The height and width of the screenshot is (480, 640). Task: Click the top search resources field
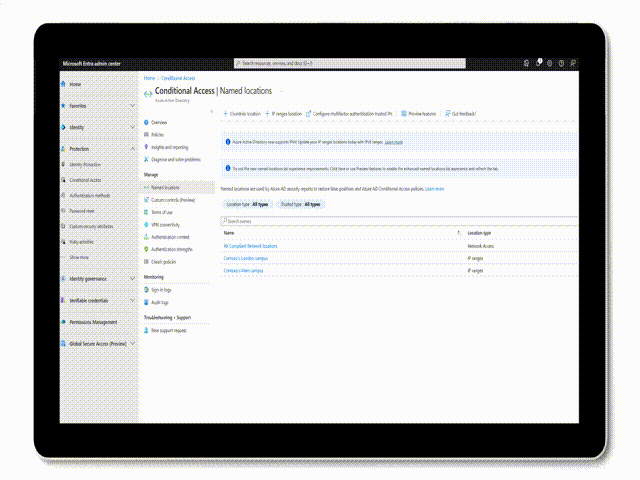(x=349, y=63)
